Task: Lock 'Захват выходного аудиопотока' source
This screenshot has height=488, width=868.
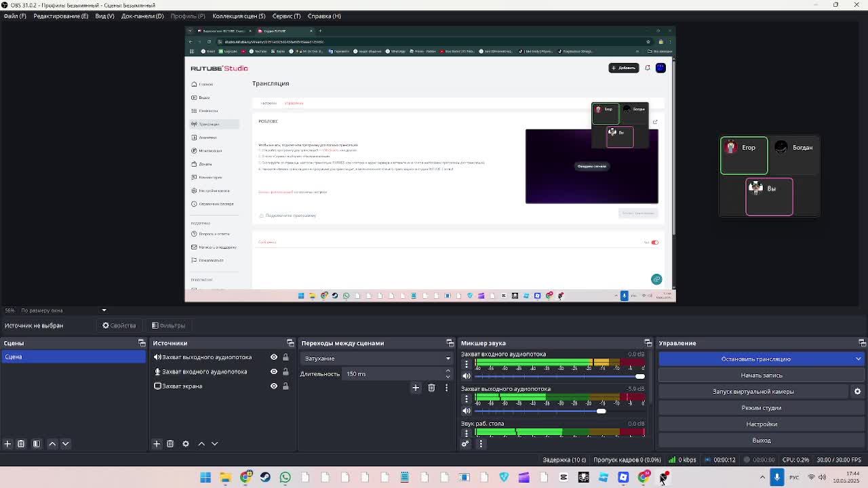Action: [285, 357]
